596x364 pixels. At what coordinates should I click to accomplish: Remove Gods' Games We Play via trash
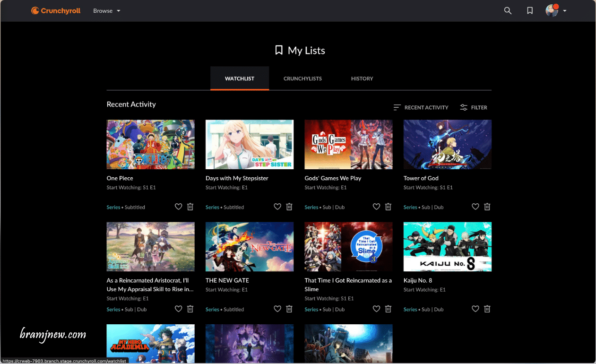click(388, 207)
